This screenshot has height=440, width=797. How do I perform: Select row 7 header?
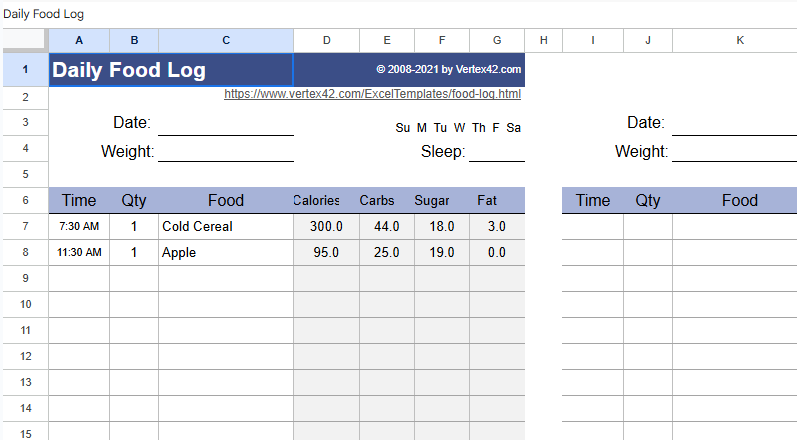point(25,226)
